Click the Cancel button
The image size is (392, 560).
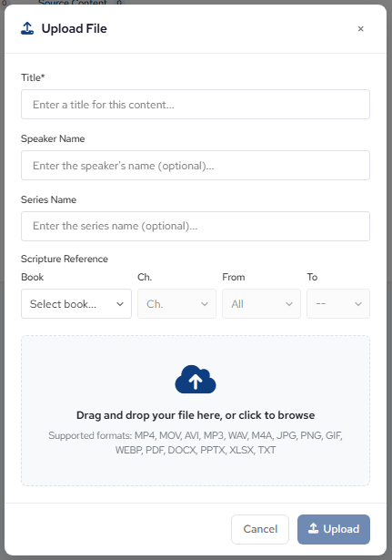[260, 529]
